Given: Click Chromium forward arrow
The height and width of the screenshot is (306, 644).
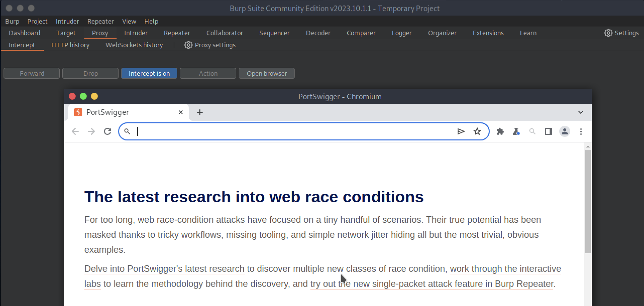Looking at the screenshot, I should tap(91, 131).
